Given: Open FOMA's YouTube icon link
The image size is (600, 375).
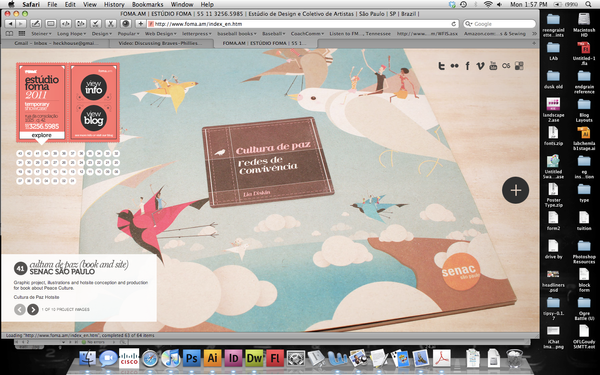Looking at the screenshot, I should tap(493, 66).
